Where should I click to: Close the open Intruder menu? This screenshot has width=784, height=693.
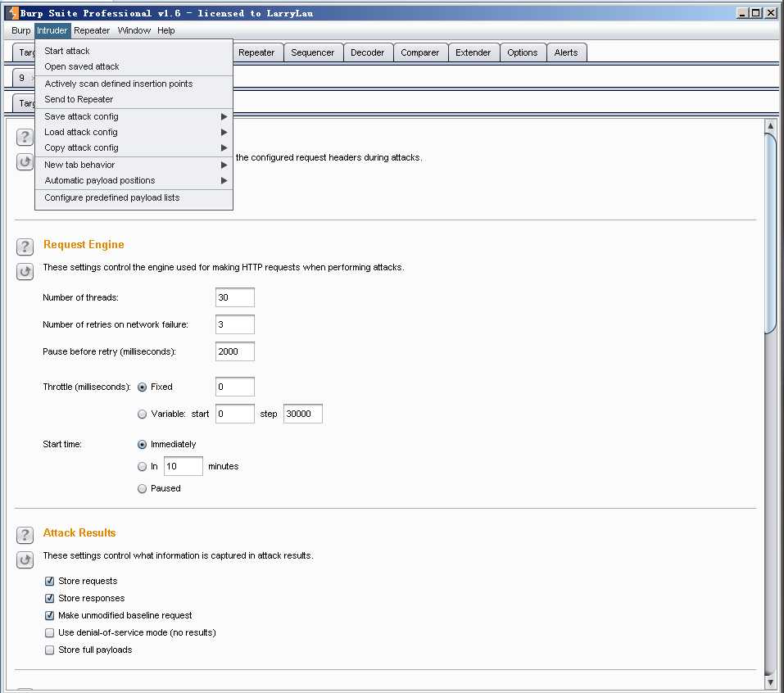[x=52, y=30]
